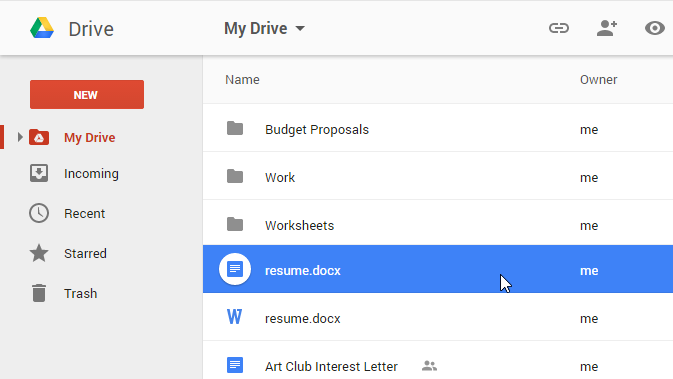
Task: Open the Starred section
Action: (x=85, y=254)
